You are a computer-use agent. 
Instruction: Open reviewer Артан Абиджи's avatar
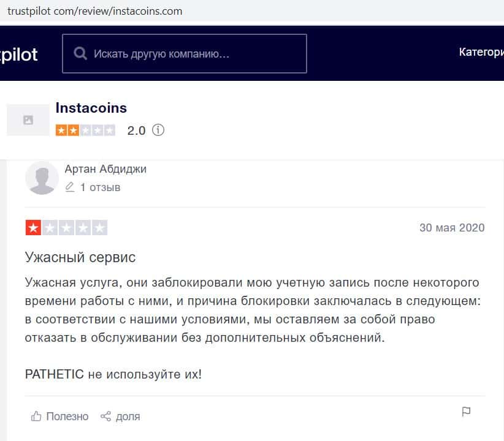(42, 178)
